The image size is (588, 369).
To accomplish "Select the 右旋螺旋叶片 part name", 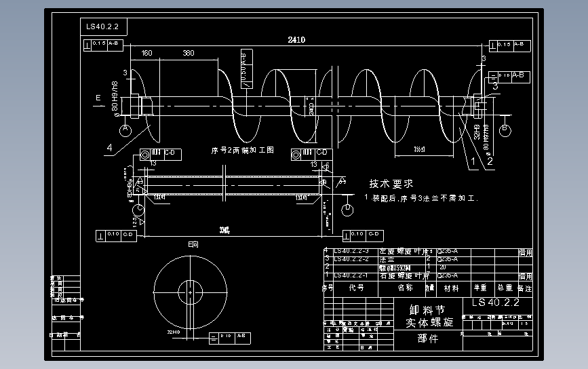I will (404, 275).
